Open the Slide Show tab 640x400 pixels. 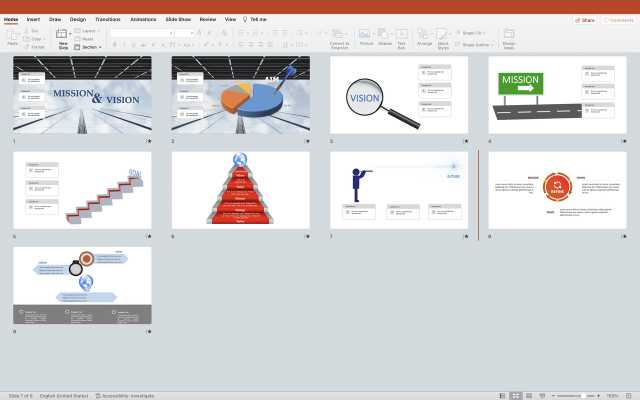178,19
